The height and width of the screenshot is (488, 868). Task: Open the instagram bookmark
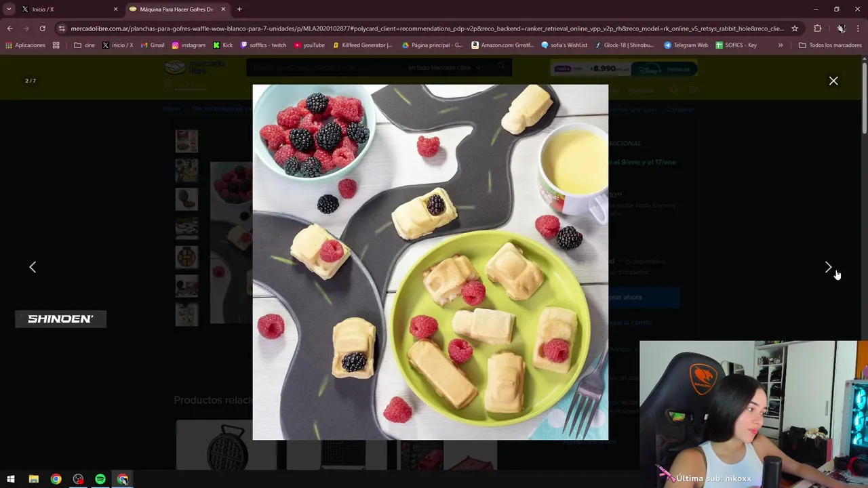(189, 45)
